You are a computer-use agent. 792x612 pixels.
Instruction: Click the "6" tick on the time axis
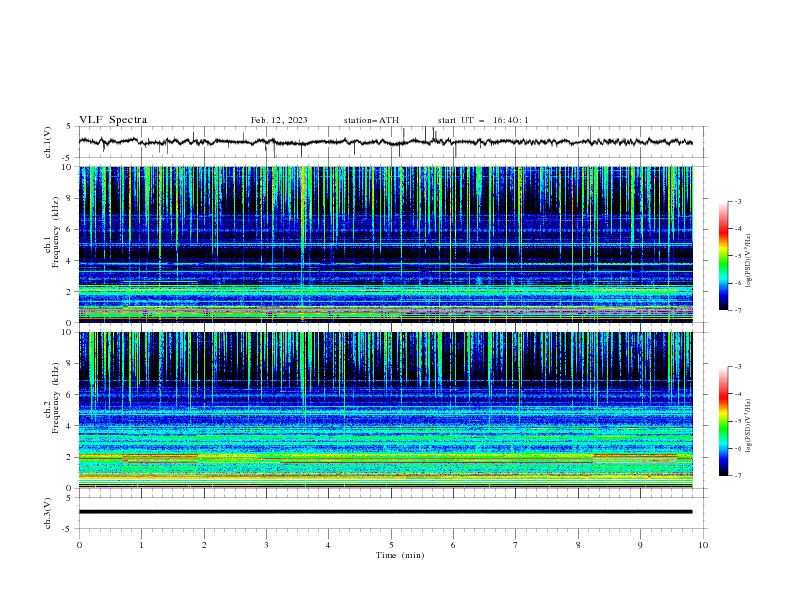453,545
